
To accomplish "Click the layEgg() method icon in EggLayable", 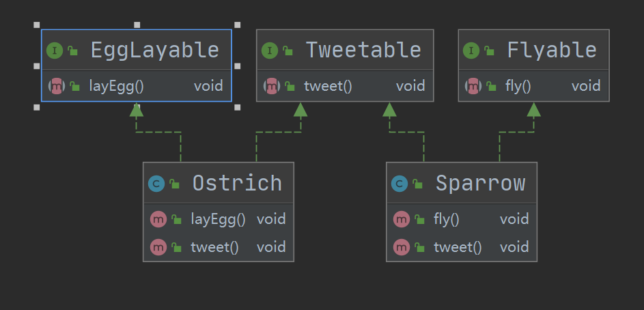I will [x=56, y=86].
